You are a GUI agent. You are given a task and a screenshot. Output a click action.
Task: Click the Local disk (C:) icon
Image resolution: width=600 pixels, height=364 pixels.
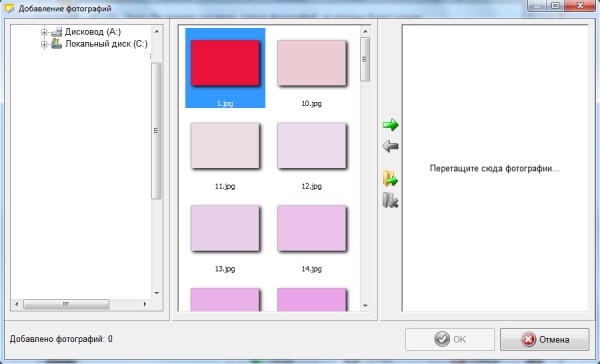56,44
